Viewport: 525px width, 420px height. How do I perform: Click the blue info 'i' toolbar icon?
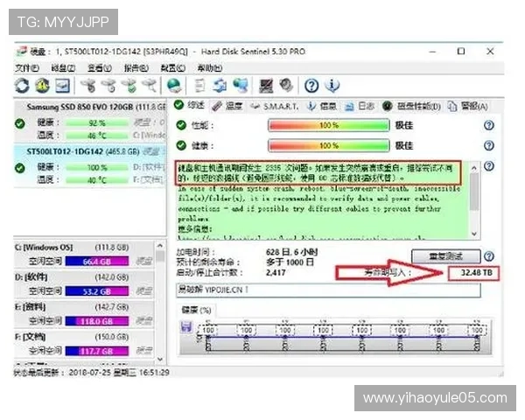(x=332, y=86)
